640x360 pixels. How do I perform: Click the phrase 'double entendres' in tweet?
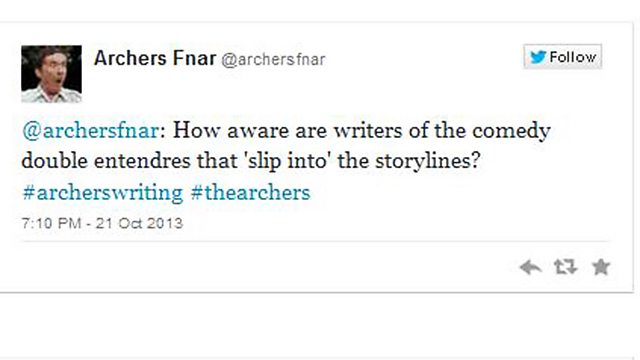(x=106, y=161)
